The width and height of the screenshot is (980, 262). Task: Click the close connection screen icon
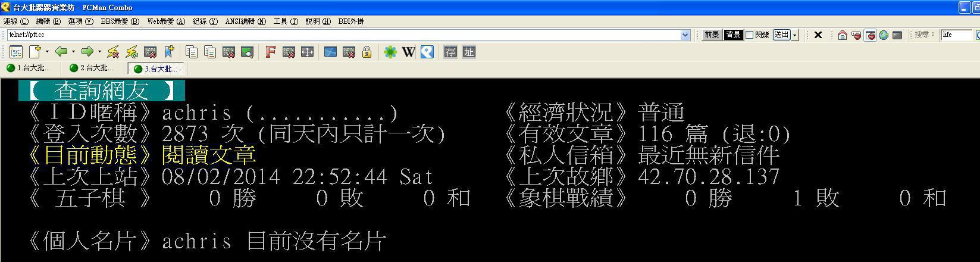150,52
